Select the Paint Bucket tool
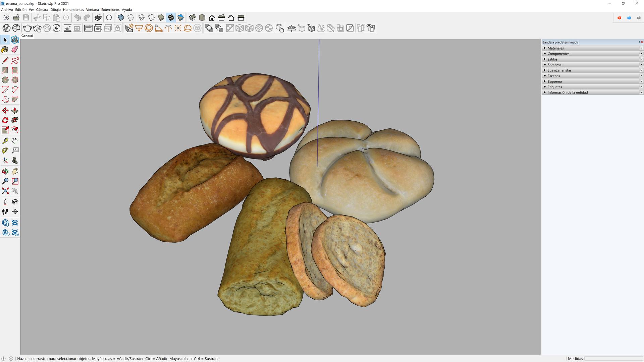 5,50
